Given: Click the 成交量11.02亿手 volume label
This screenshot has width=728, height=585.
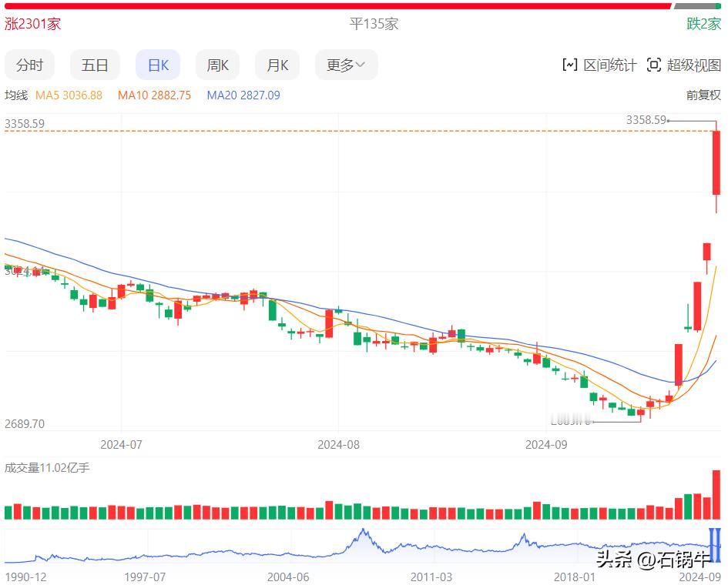Looking at the screenshot, I should (47, 468).
